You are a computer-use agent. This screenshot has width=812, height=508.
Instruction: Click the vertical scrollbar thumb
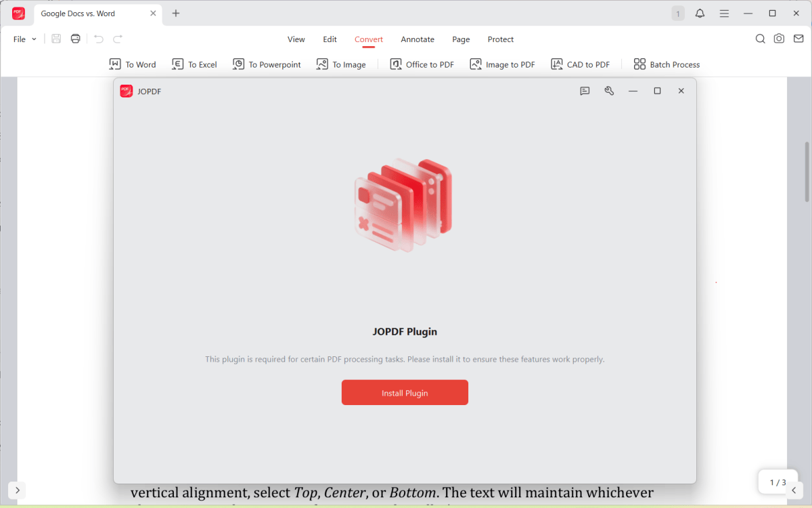pos(807,171)
